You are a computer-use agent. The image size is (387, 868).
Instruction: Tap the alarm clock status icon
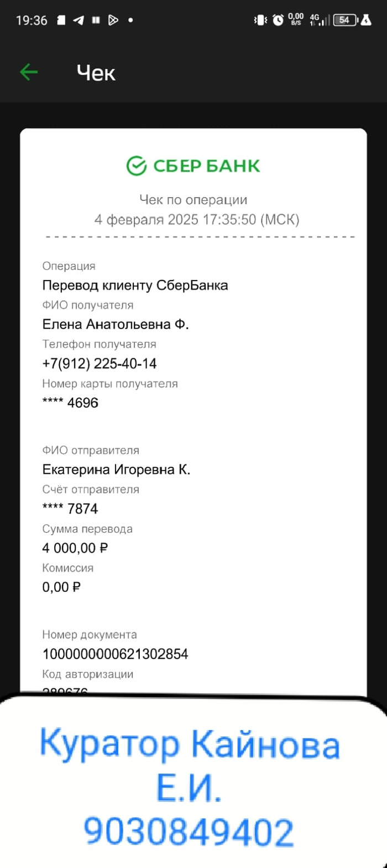[x=278, y=20]
